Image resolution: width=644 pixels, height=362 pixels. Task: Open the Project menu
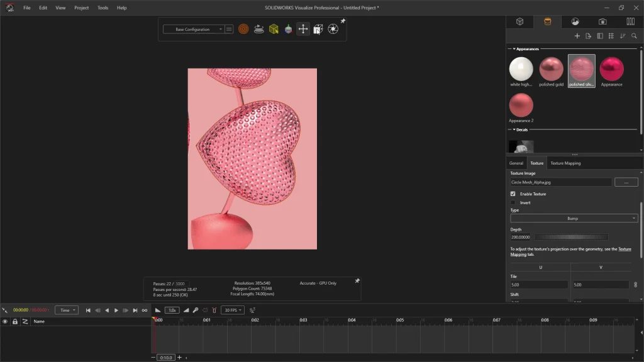(x=81, y=8)
